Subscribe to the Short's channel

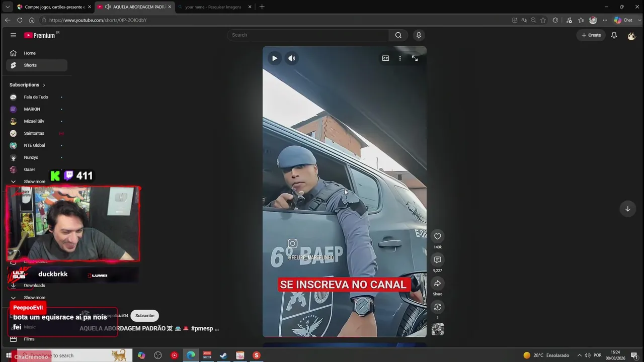point(144,316)
